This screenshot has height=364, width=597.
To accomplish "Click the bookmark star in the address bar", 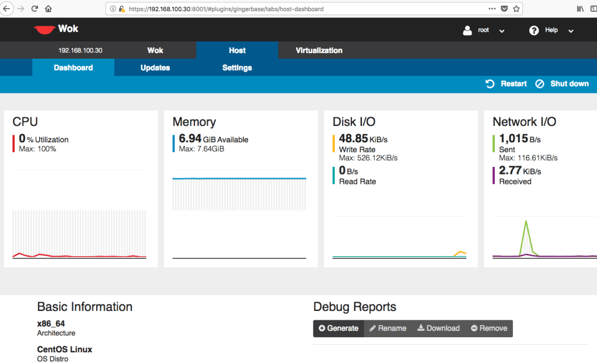I will point(516,9).
